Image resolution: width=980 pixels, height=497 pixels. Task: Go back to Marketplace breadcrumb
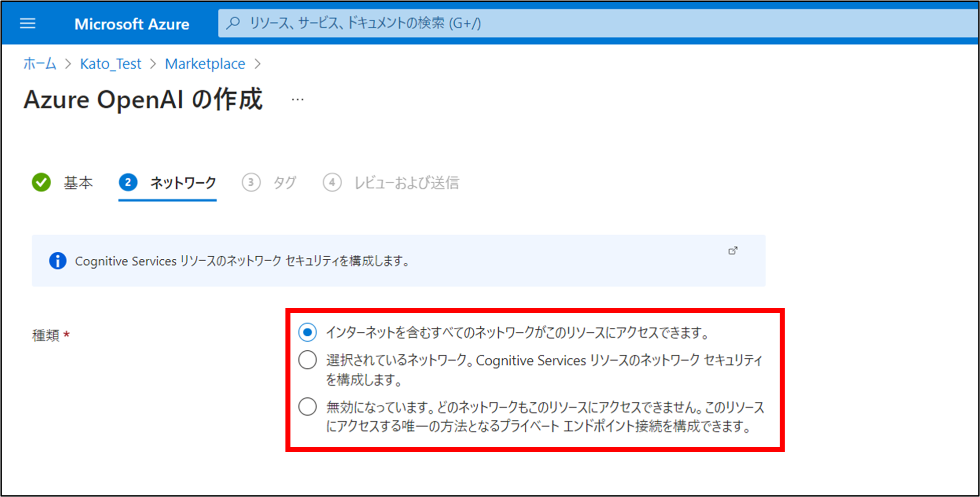click(205, 64)
